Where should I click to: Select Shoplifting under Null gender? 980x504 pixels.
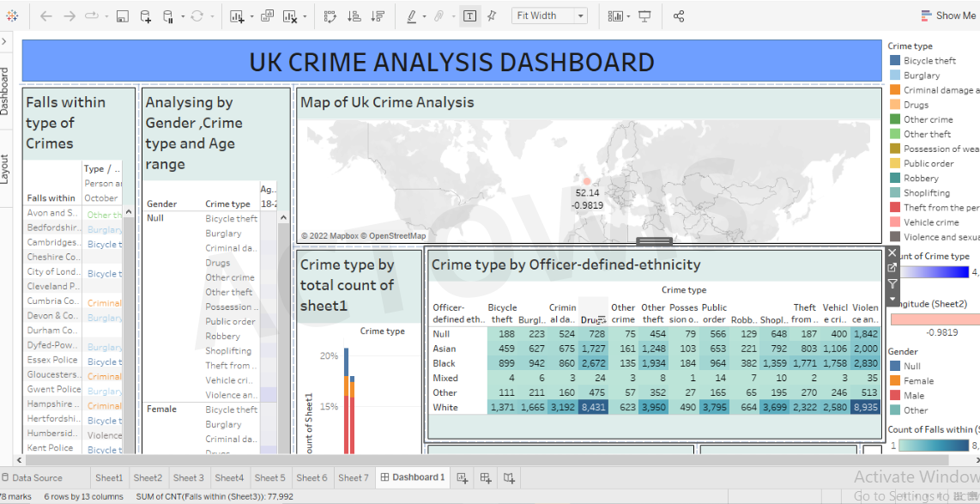coord(228,351)
